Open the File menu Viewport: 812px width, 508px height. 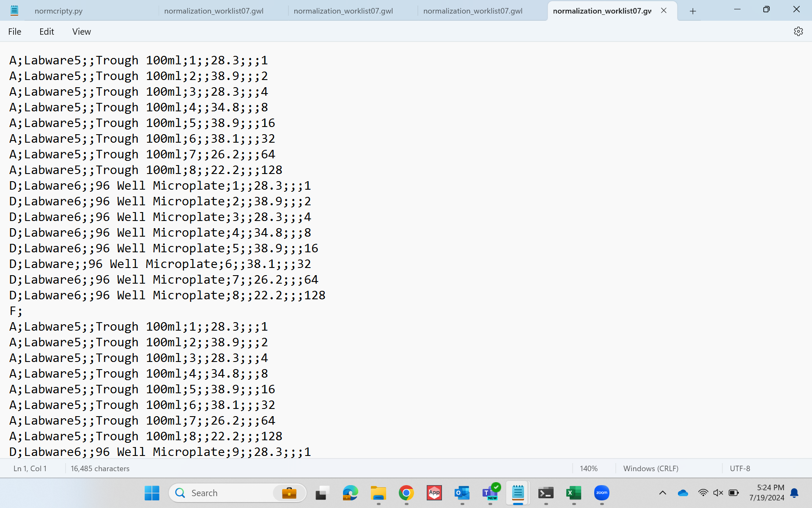[14, 31]
